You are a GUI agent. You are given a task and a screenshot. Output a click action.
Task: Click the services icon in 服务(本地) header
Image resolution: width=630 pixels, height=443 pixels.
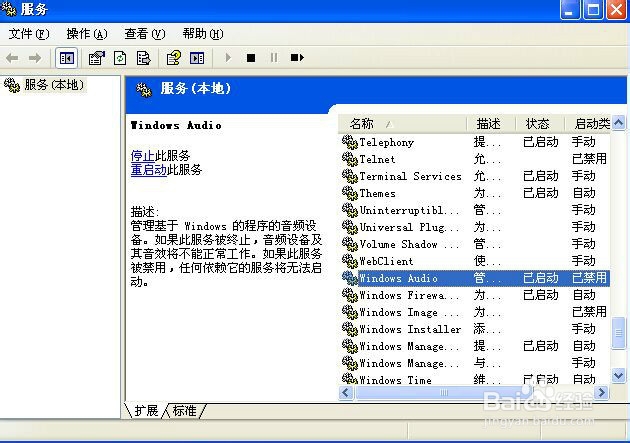click(x=144, y=89)
